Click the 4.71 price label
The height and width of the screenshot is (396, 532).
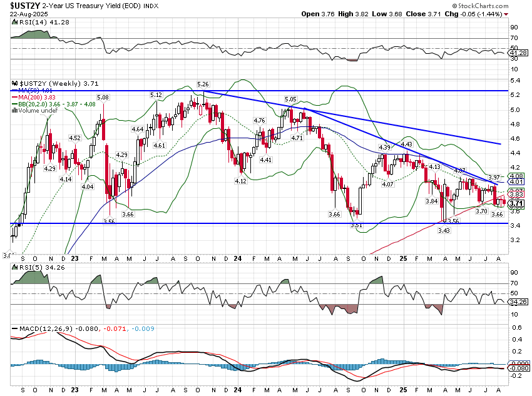point(297,138)
